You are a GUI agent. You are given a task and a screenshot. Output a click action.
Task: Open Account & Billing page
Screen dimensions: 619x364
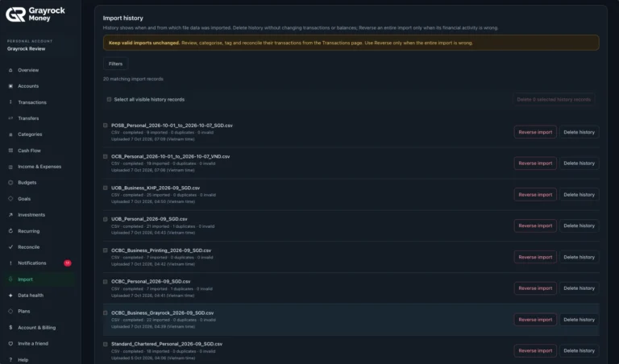point(36,327)
